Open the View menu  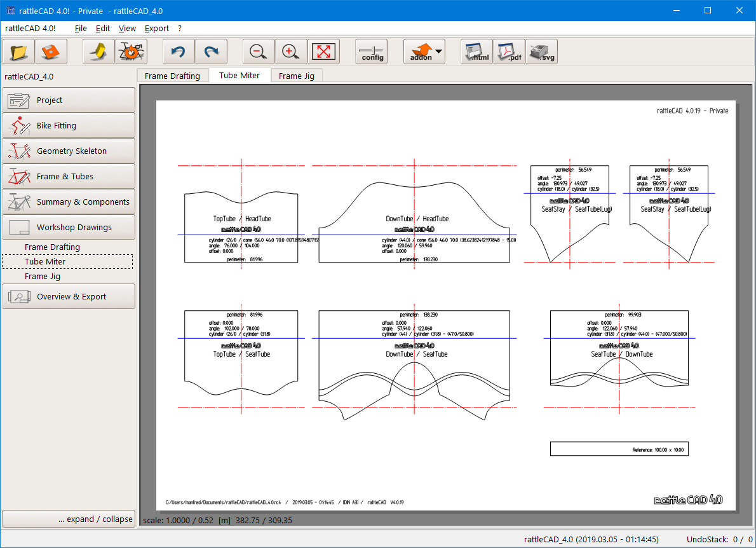pos(127,29)
